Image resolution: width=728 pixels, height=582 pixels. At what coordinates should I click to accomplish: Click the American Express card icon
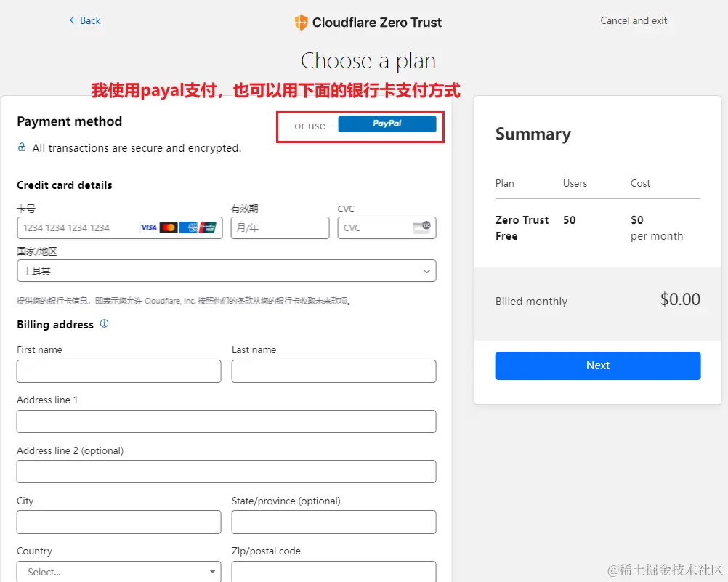pos(188,227)
